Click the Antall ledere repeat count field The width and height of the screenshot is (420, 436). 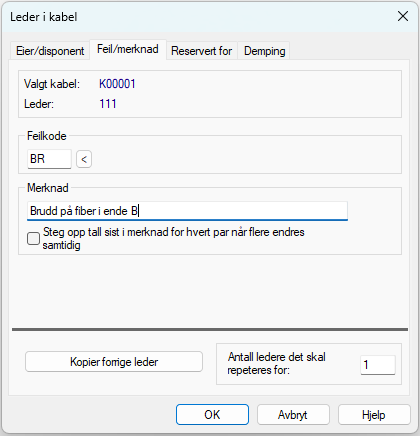(378, 365)
